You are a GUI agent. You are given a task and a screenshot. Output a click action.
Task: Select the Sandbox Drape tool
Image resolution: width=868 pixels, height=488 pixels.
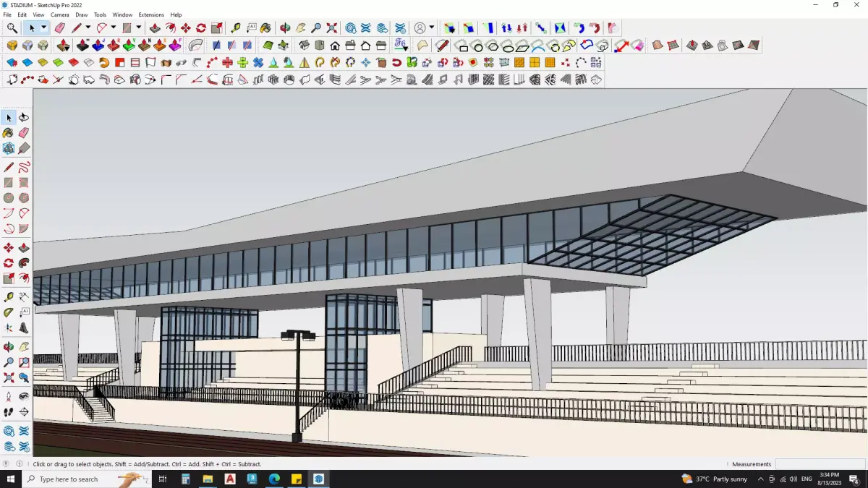[723, 46]
